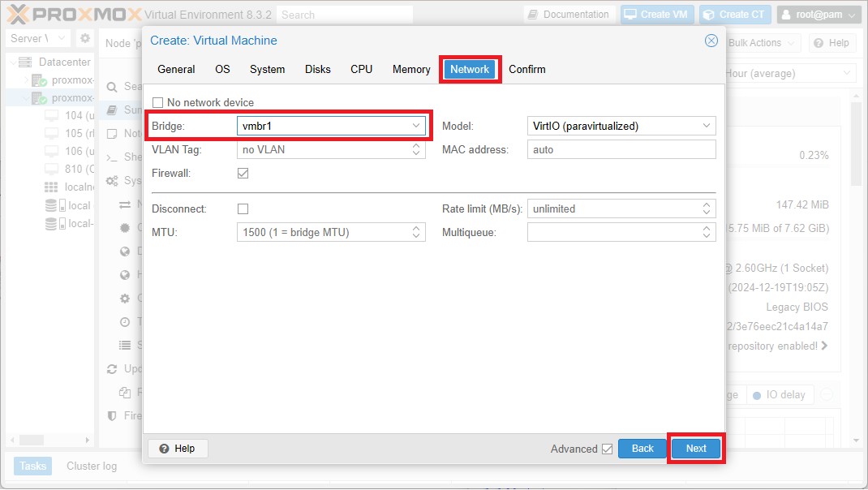
Task: Click the Next button
Action: pyautogui.click(x=696, y=449)
